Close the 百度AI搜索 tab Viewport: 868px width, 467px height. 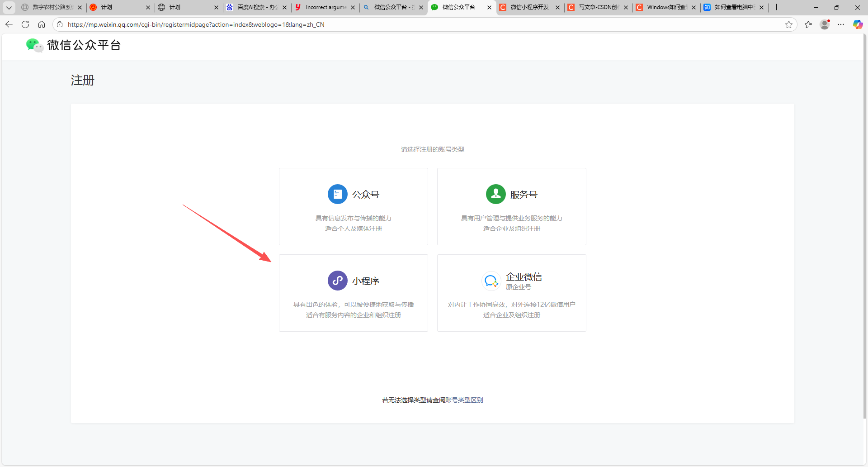pyautogui.click(x=285, y=7)
